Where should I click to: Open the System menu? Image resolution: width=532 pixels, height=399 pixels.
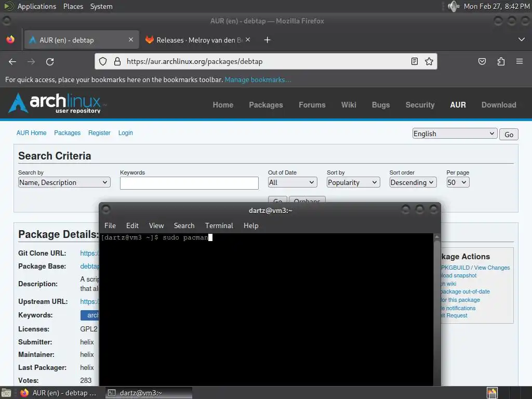pos(101,6)
